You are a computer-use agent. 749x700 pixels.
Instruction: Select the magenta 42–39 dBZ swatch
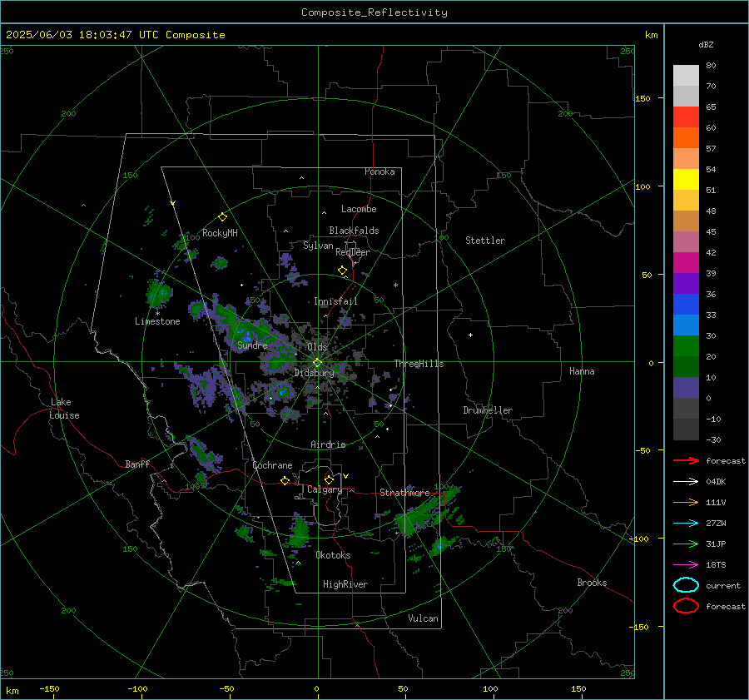[x=686, y=262]
